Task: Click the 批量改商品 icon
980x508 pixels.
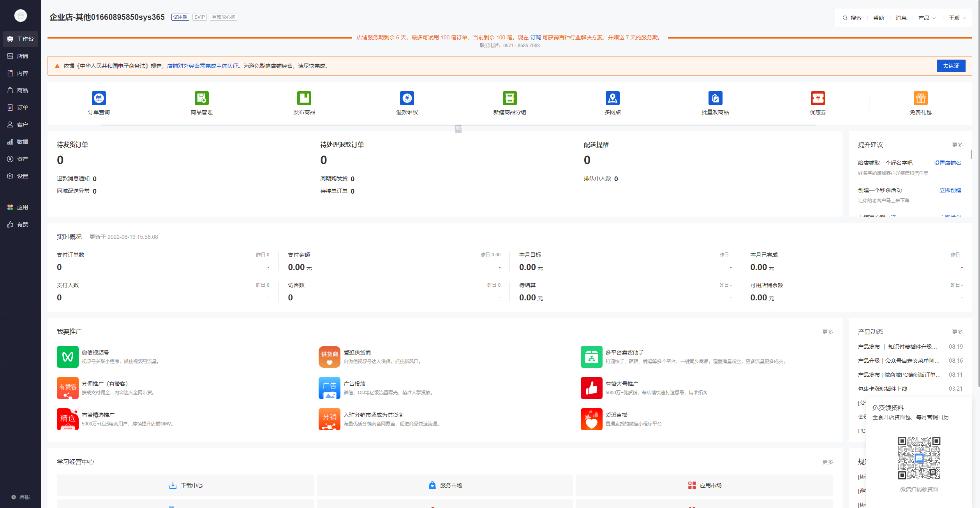Action: coord(715,98)
